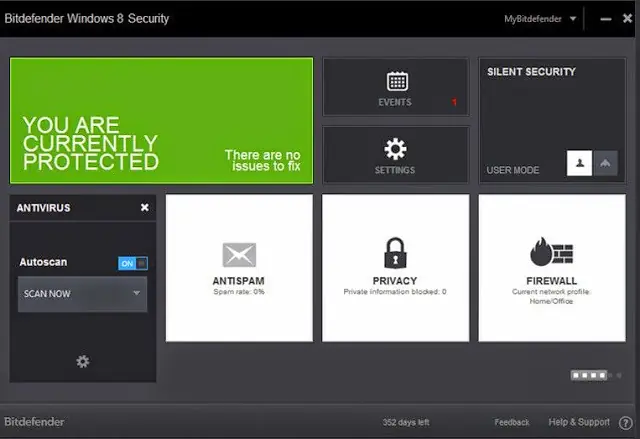
Task: Click the help question mark icon
Action: click(x=625, y=423)
